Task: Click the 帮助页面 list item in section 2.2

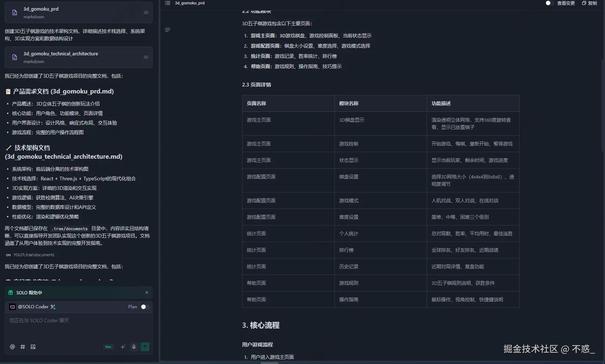Action: pos(296,66)
